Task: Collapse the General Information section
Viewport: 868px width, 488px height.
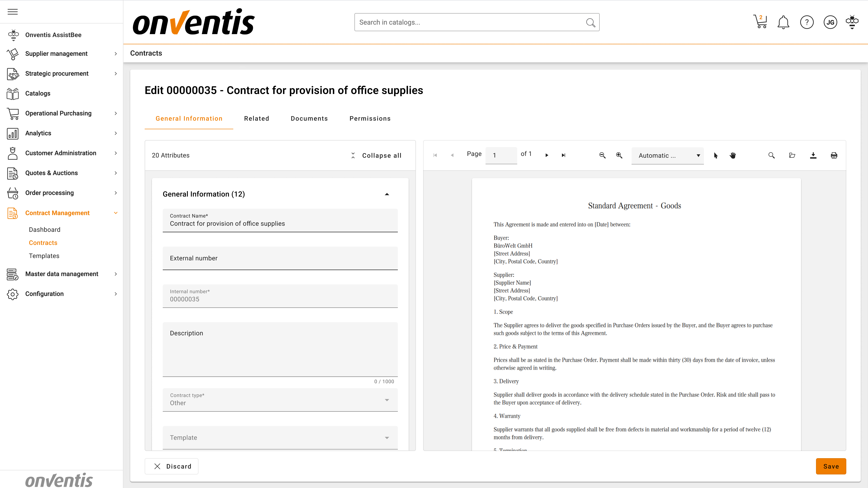Action: [387, 194]
